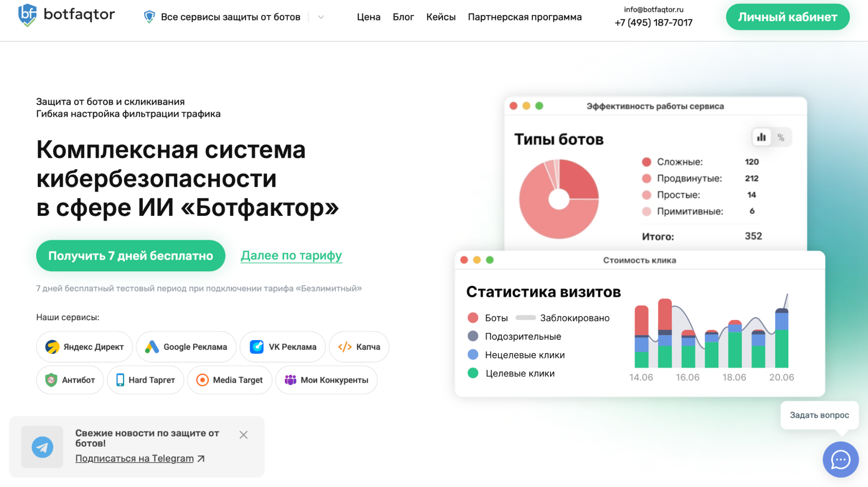Open the Антибот shield icon
This screenshot has width=868, height=487.
pos(52,380)
